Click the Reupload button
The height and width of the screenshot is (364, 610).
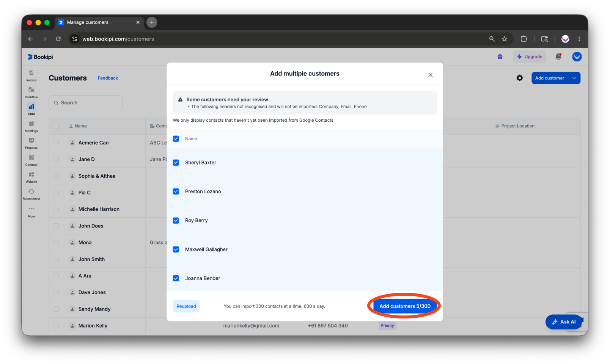186,306
